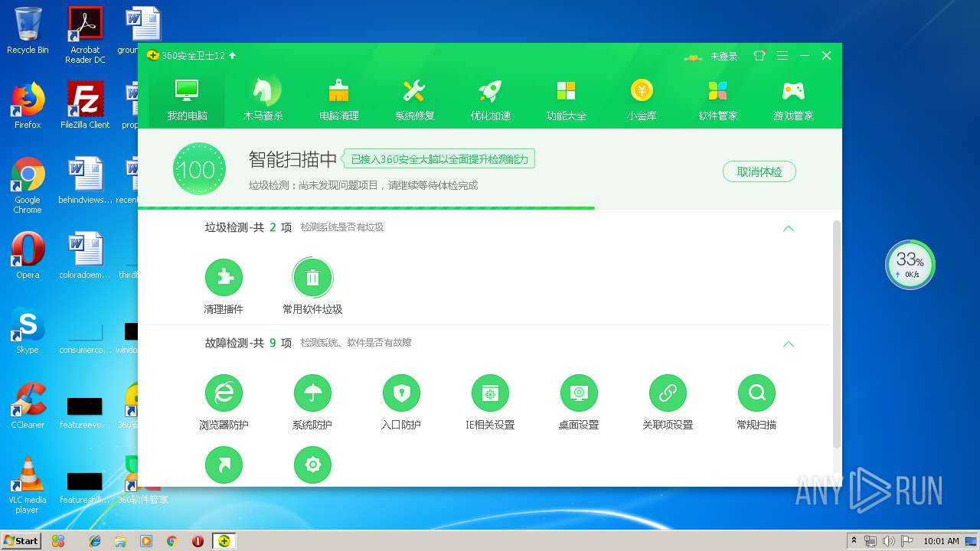Click the 常规扫描 magnifier icon
This screenshot has height=551, width=980.
click(756, 393)
